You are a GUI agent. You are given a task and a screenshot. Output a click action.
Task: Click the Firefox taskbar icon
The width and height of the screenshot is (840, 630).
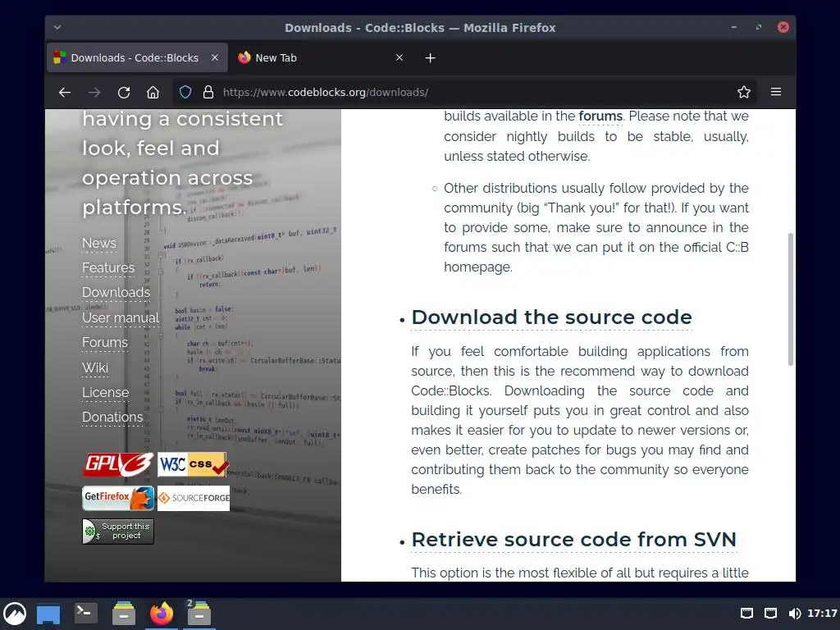tap(162, 614)
